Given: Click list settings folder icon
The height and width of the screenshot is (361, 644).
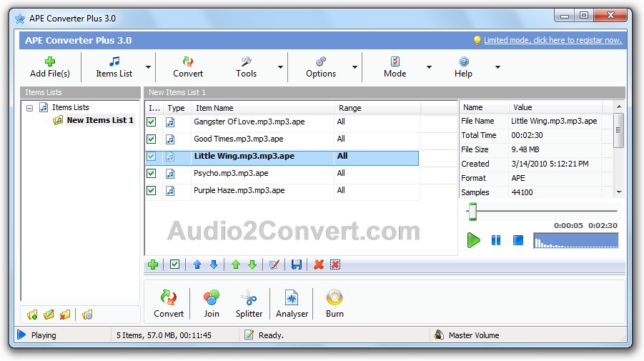Looking at the screenshot, I should click(87, 315).
